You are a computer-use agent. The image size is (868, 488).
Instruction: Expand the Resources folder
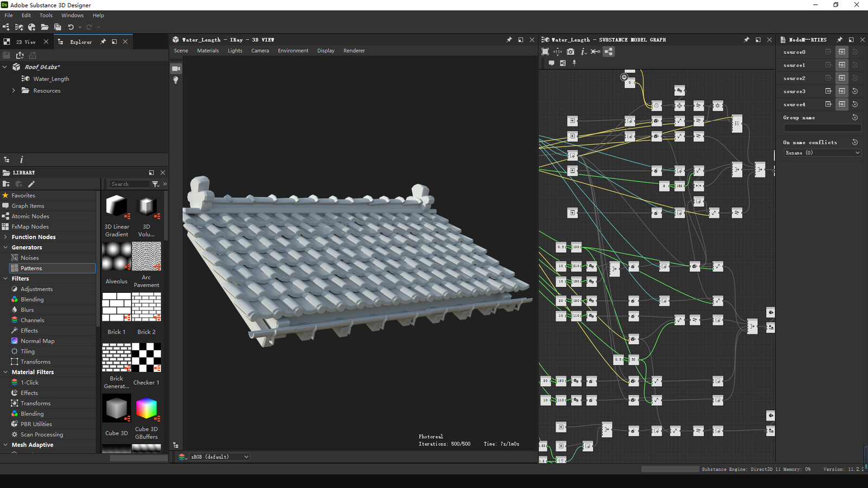[14, 91]
